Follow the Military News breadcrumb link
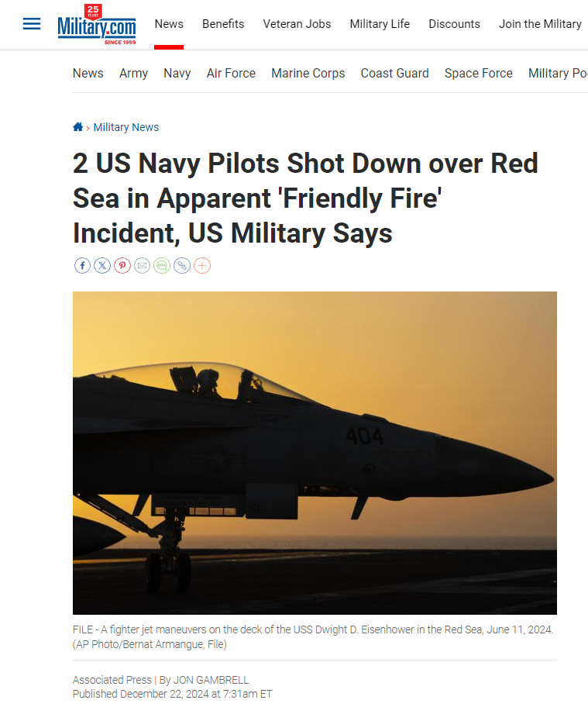The width and height of the screenshot is (588, 707). [x=126, y=127]
